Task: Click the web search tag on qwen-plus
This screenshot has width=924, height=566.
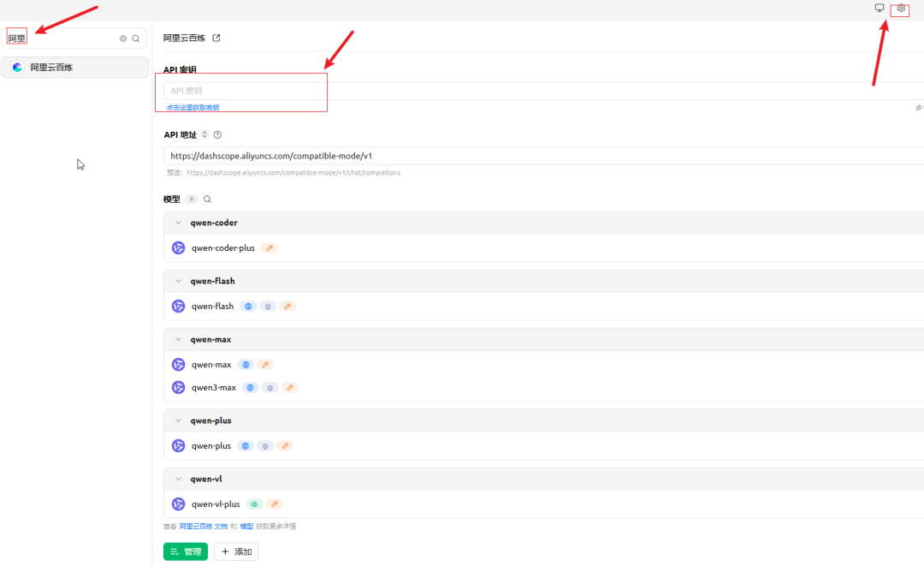Action: click(x=246, y=446)
